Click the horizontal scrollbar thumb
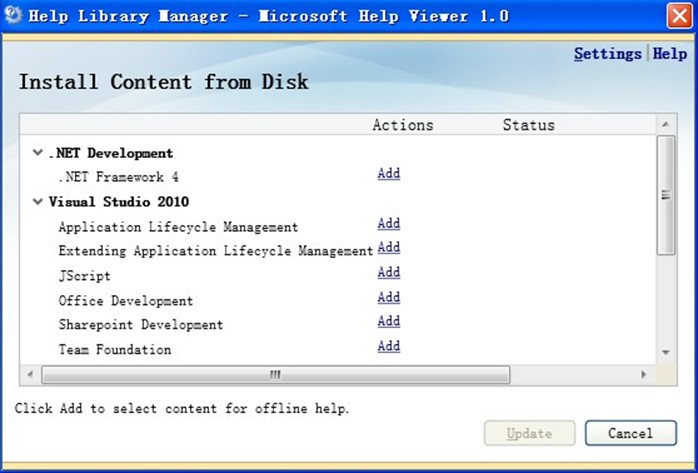Viewport: 698px width, 473px height. tap(276, 375)
